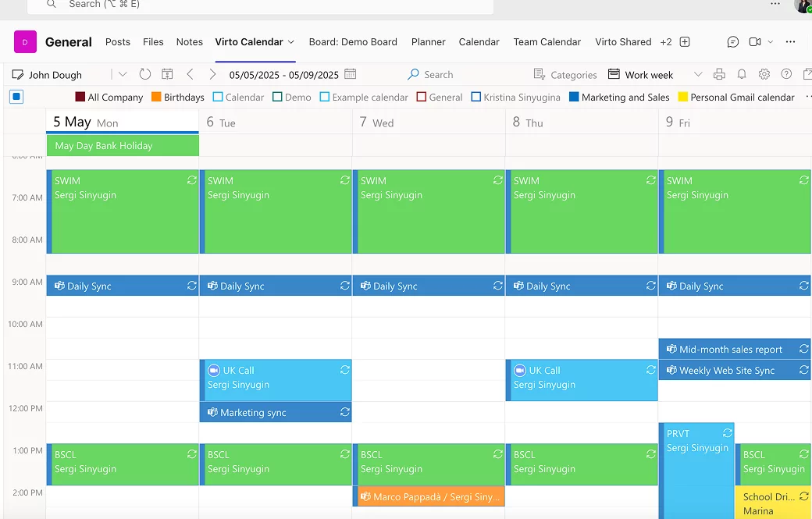Click recurrence icon on Monday SWIM event

click(x=191, y=180)
